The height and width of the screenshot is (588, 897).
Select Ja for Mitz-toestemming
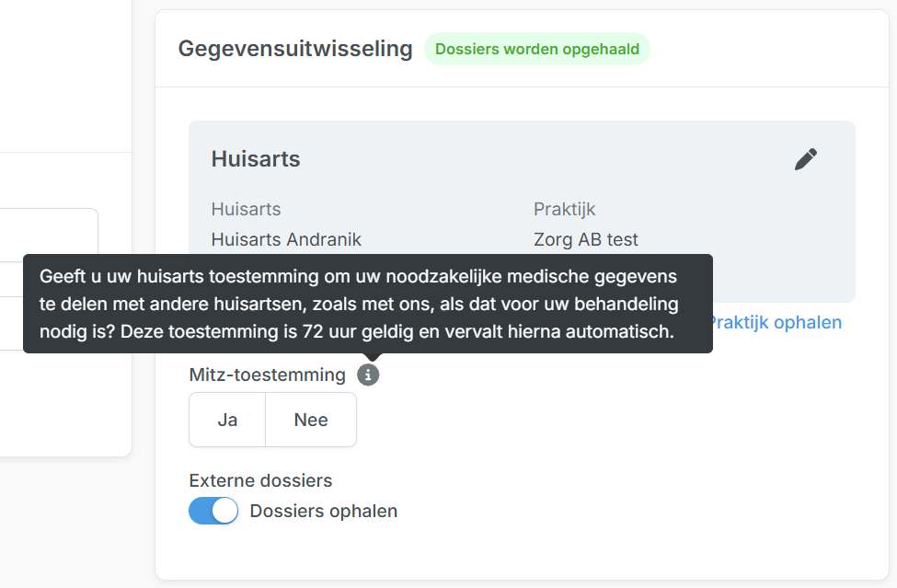pos(227,420)
